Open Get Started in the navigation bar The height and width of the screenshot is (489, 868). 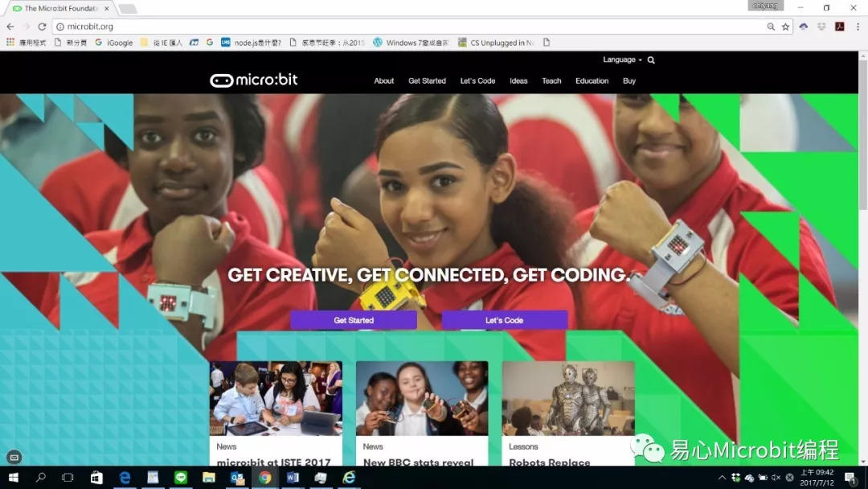point(427,81)
